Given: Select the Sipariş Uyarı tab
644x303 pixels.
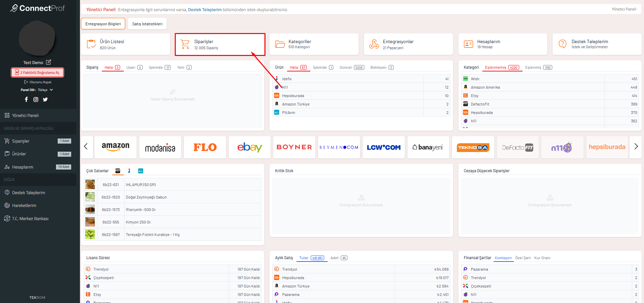Looking at the screenshot, I should coord(134,67).
